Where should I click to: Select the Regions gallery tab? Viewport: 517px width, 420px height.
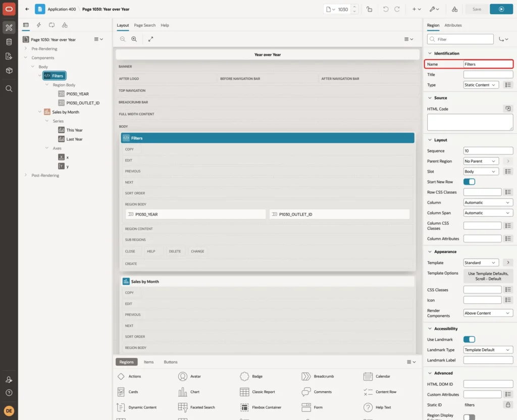(127, 362)
